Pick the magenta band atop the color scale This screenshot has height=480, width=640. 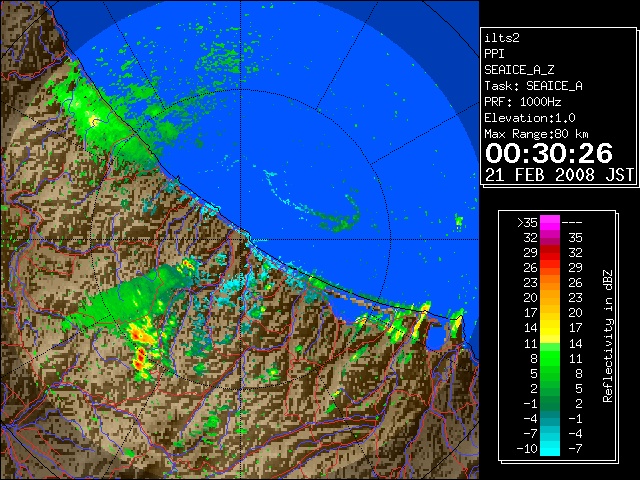[550, 222]
